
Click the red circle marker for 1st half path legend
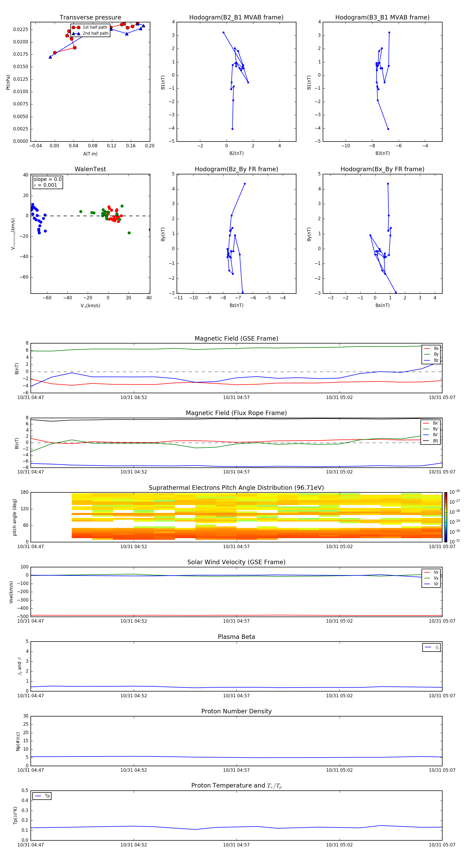(x=76, y=27)
